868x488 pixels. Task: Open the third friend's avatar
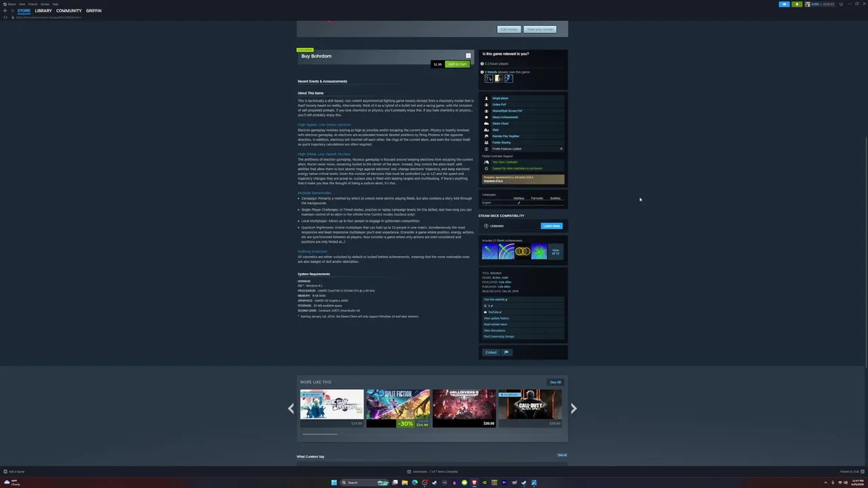pos(509,79)
